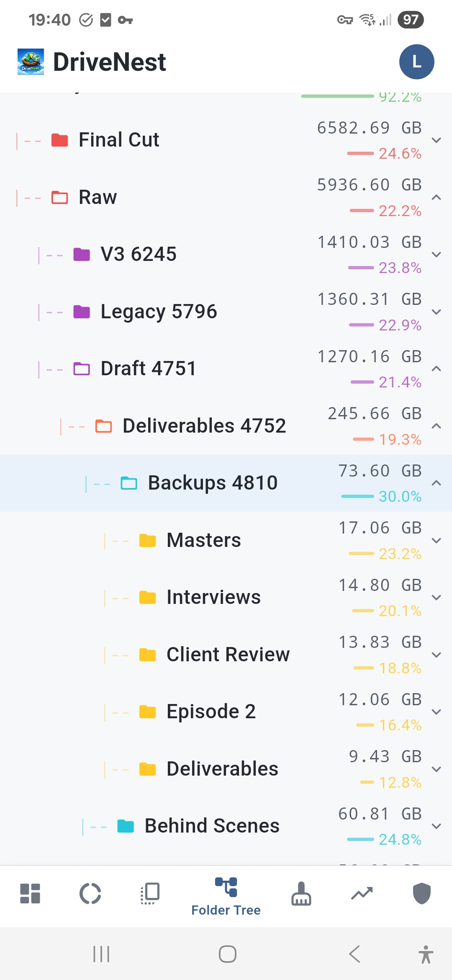Open the trends chart icon in bottom bar
The height and width of the screenshot is (980, 452).
(362, 894)
